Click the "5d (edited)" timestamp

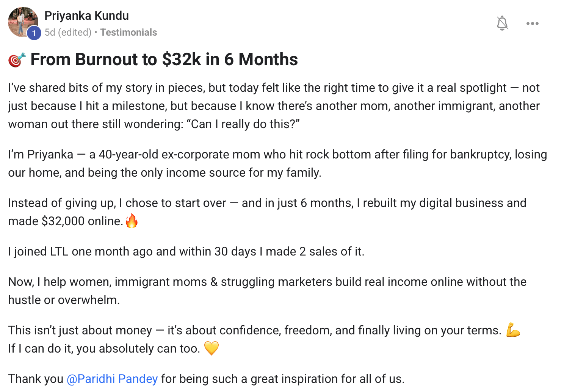pyautogui.click(x=68, y=33)
